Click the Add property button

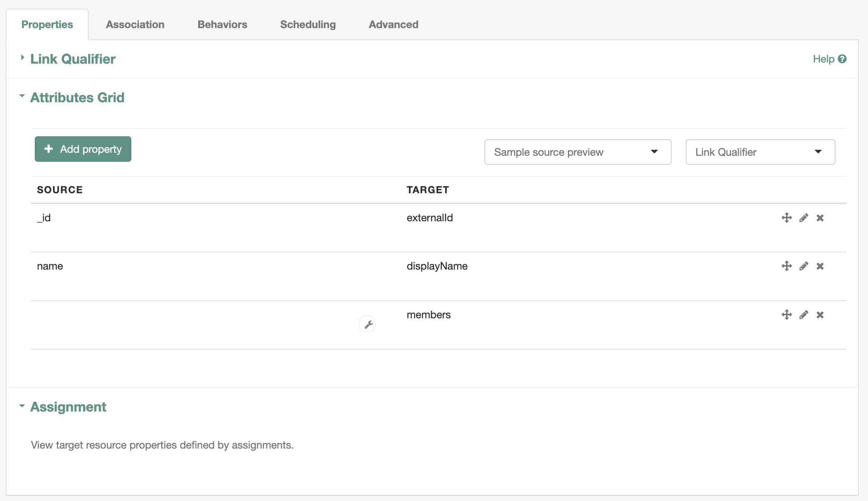[83, 149]
